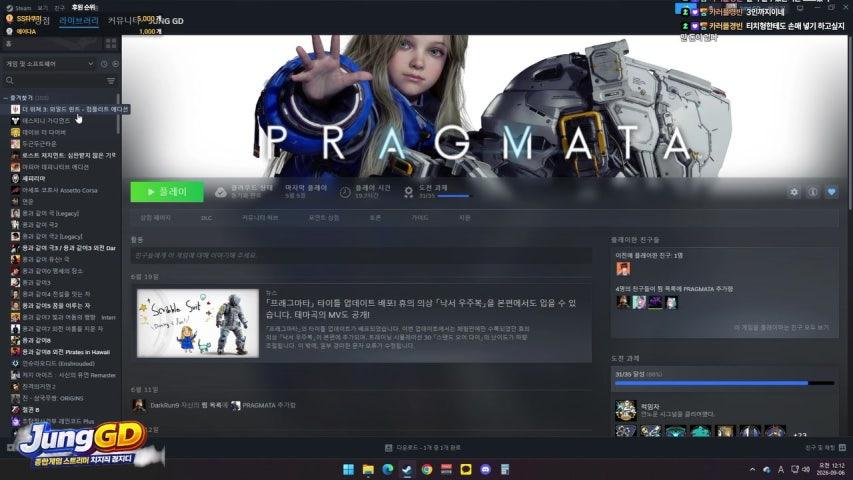This screenshot has height=480, width=853.
Task: Open the 토론 tab
Action: 375,218
